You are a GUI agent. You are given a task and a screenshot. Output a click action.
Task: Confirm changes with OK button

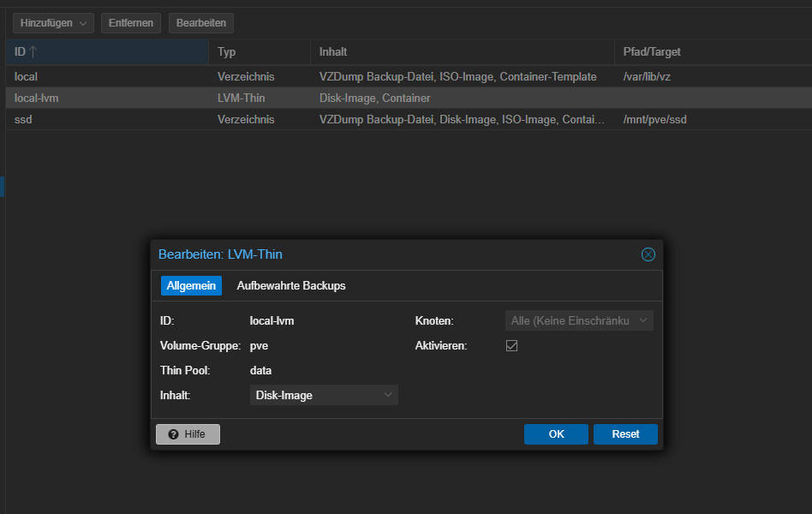(556, 434)
